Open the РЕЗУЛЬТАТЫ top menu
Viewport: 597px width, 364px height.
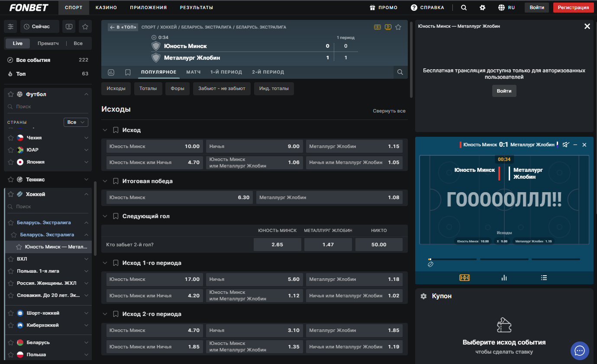(197, 7)
